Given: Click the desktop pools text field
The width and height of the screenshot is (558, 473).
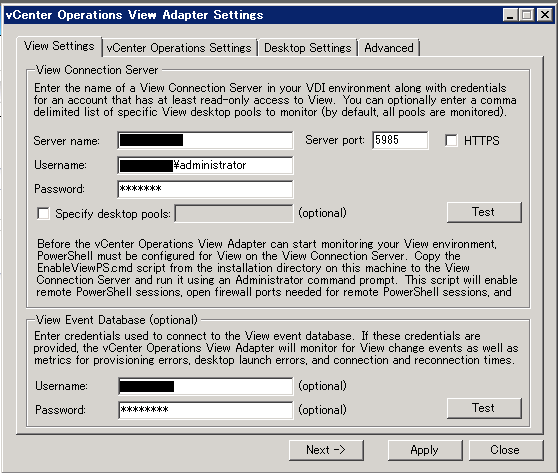Looking at the screenshot, I should coord(234,214).
